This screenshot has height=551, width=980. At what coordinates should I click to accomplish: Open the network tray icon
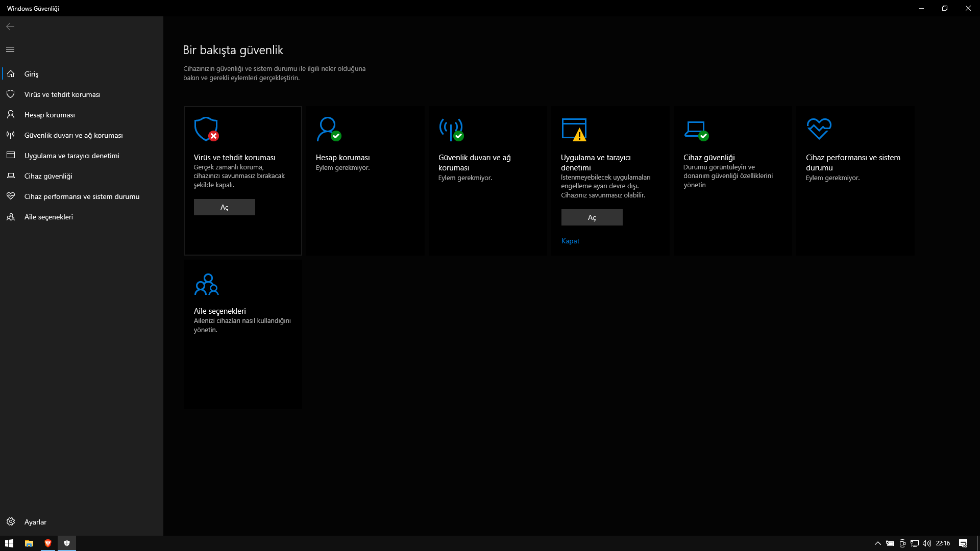[915, 543]
